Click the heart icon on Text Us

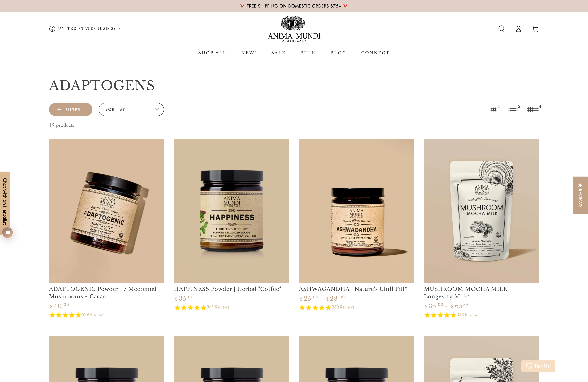click(x=529, y=366)
